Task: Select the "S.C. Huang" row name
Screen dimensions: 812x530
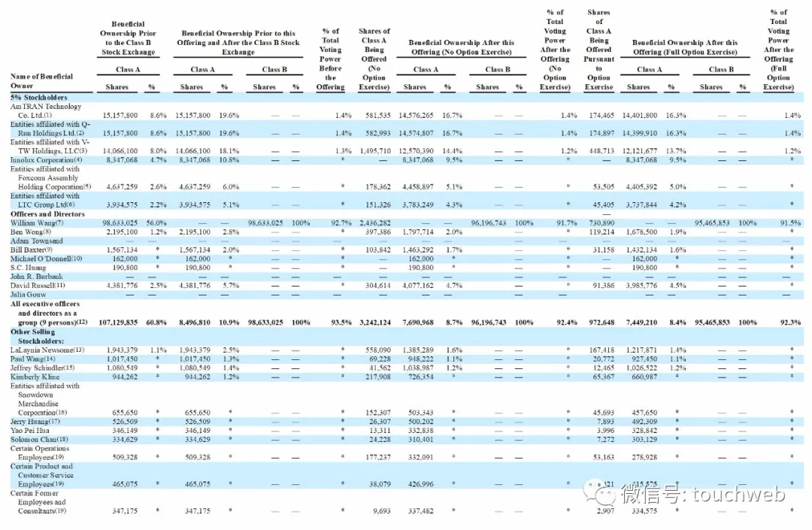Action: pos(28,268)
